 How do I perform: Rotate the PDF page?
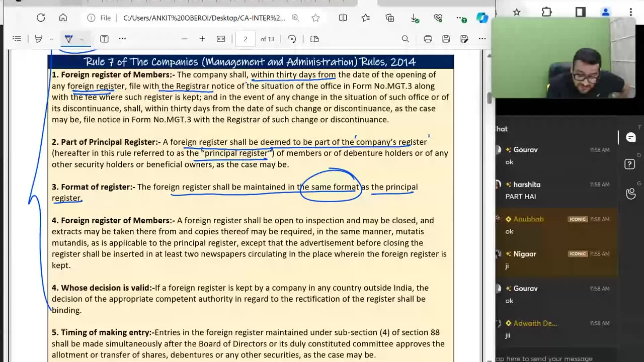click(x=292, y=39)
